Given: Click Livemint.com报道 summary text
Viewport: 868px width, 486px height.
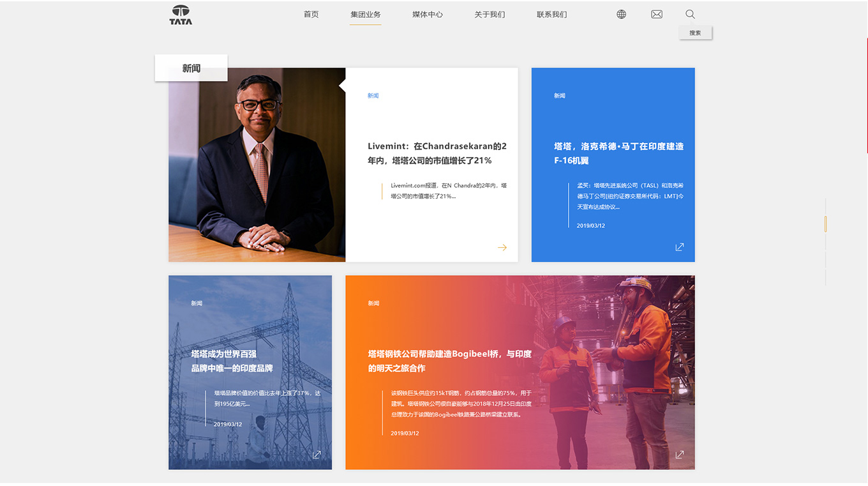Looking at the screenshot, I should pos(449,191).
